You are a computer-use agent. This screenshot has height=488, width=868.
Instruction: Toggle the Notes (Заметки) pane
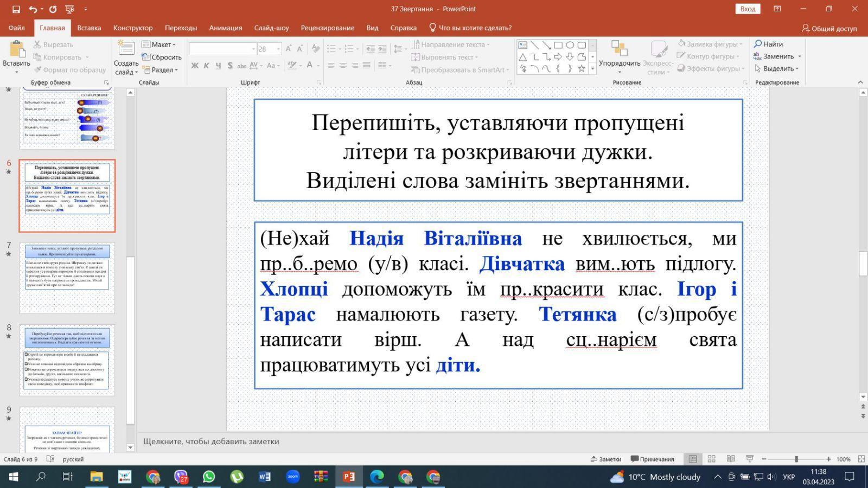(606, 459)
